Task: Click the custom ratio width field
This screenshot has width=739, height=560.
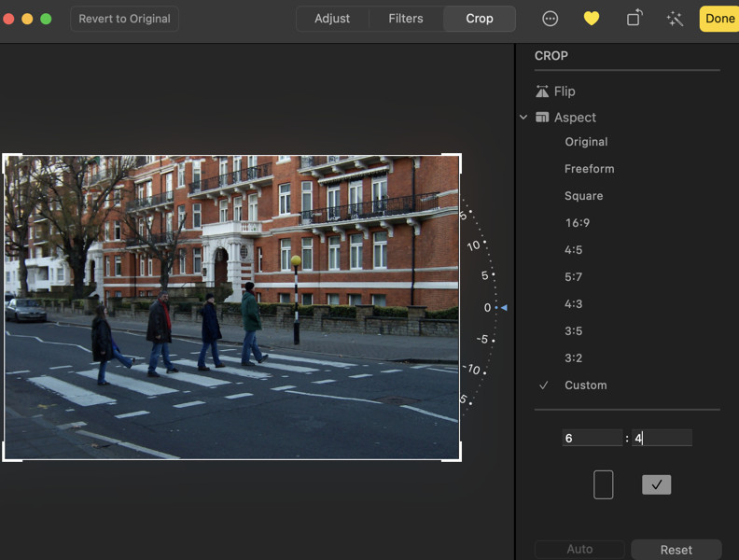Action: (592, 438)
